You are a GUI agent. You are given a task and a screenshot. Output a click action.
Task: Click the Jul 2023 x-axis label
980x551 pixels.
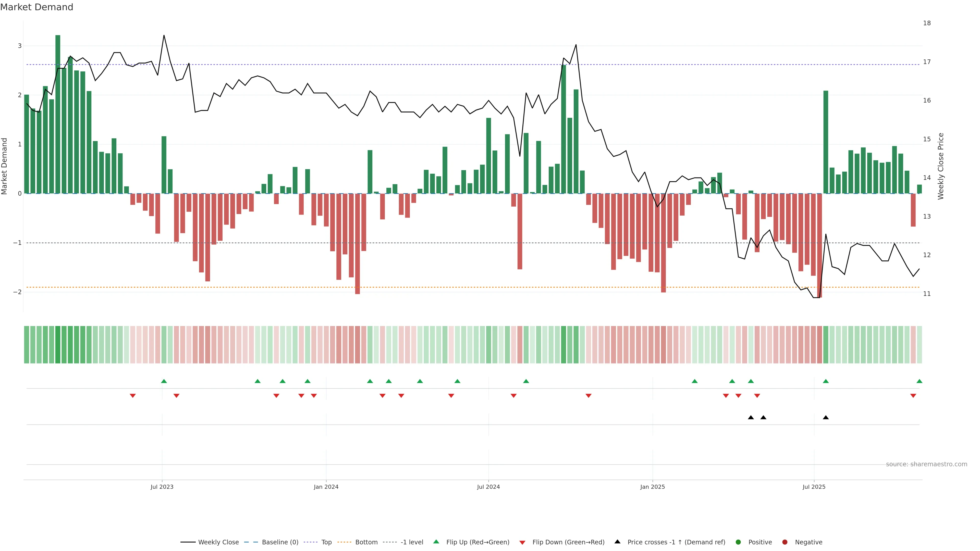click(162, 487)
